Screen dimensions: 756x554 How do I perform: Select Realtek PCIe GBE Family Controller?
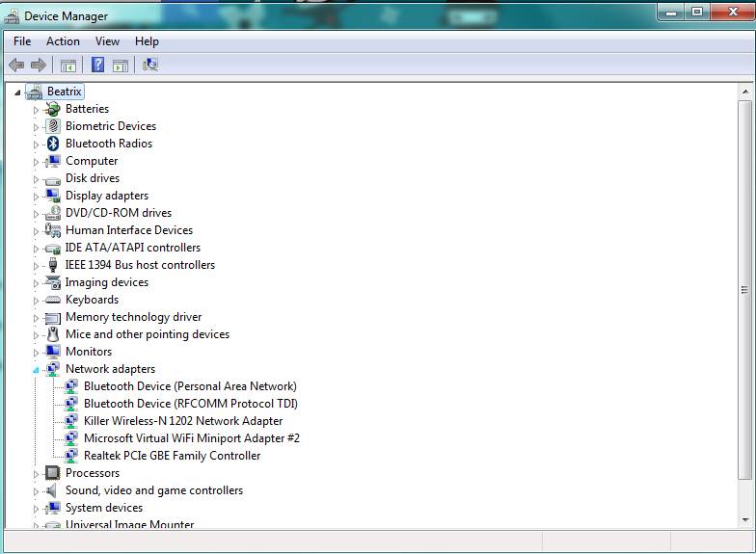[x=172, y=456]
